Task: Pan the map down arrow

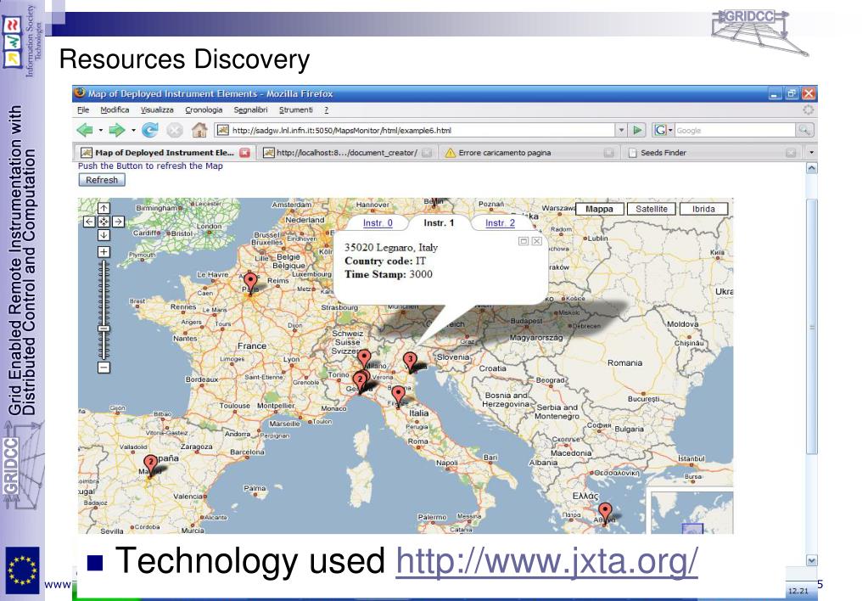Action: pyautogui.click(x=104, y=235)
